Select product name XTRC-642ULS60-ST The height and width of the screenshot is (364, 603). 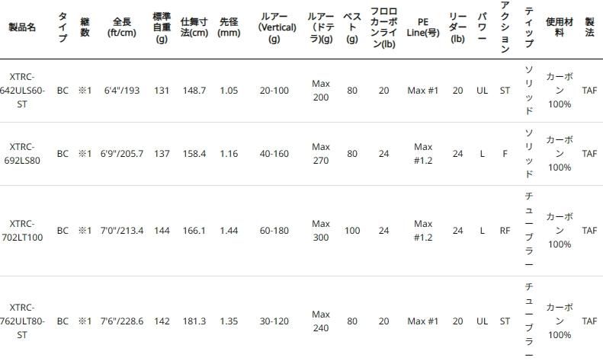(x=23, y=90)
